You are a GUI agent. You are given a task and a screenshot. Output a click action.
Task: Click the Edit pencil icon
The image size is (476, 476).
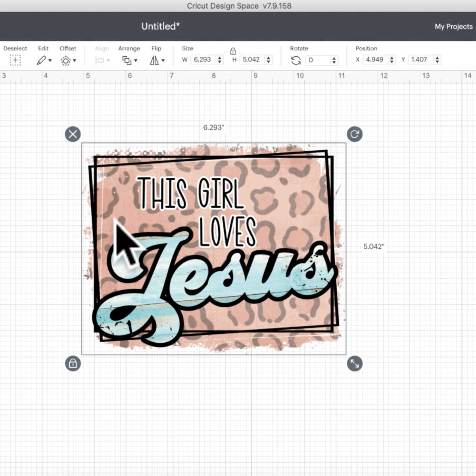41,60
